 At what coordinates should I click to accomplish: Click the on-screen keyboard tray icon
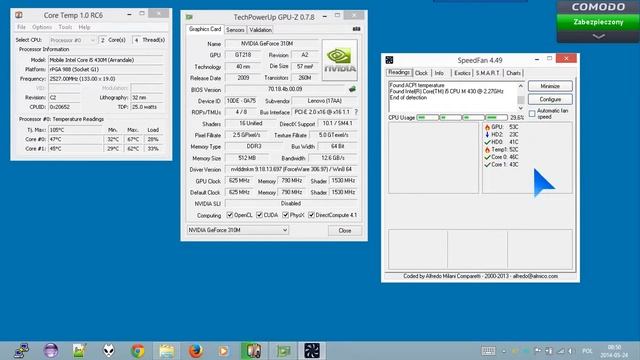pyautogui.click(x=488, y=351)
